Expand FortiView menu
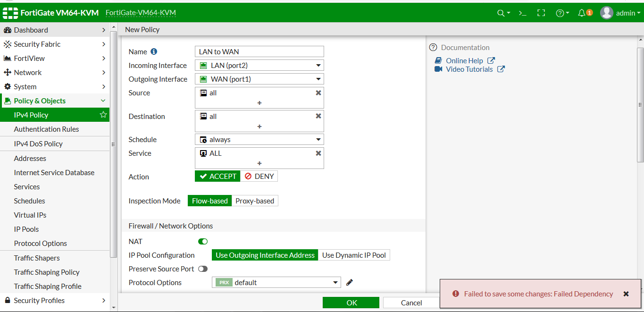 [x=55, y=58]
